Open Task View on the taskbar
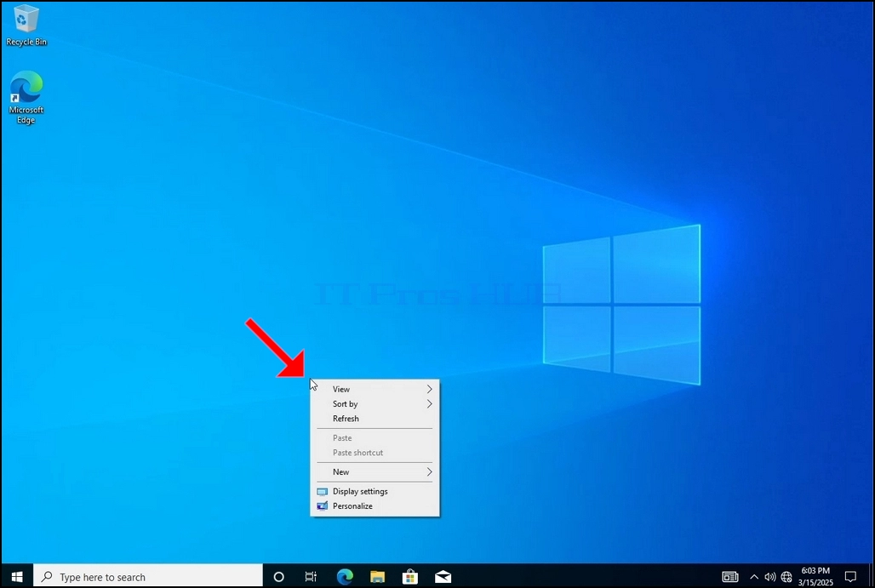The height and width of the screenshot is (588, 875). (x=311, y=577)
